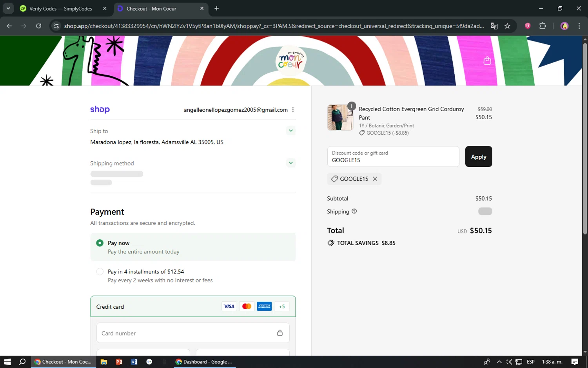
Task: Click the Mon Coeur logo in the banner
Action: [x=291, y=61]
